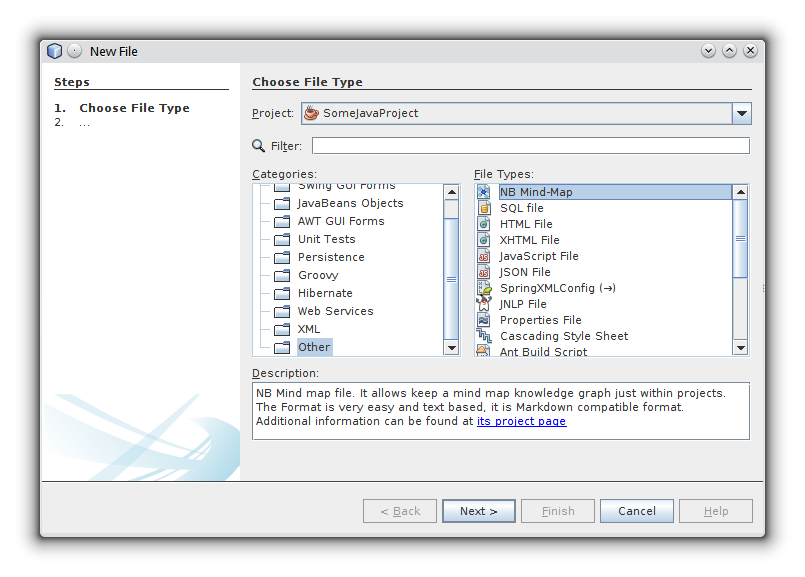Click the coffee cup project icon
Viewport: 805px width, 577px height.
click(x=311, y=113)
